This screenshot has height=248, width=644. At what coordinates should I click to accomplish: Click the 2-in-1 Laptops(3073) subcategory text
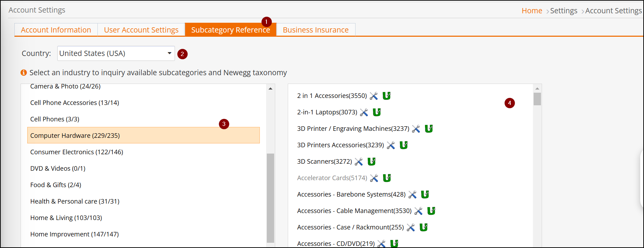pyautogui.click(x=327, y=112)
